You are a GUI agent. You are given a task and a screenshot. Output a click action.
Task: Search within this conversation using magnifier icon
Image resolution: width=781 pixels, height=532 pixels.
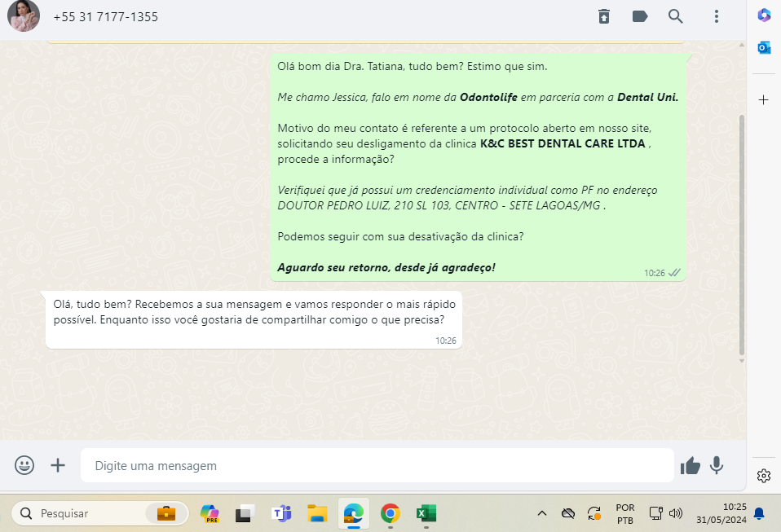[x=676, y=16]
